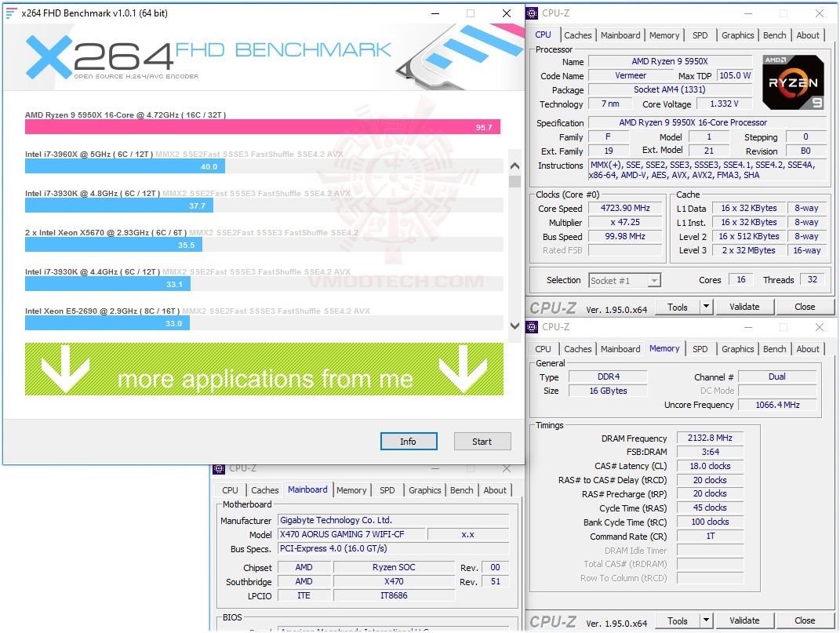Click the Level 3 cache '2 x 32 MBytes'

(748, 250)
